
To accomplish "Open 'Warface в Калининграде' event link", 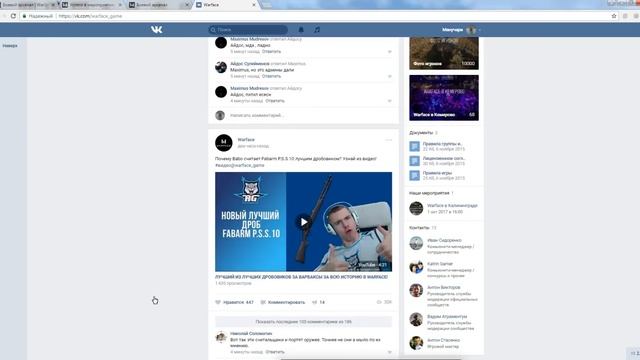I will click(452, 206).
